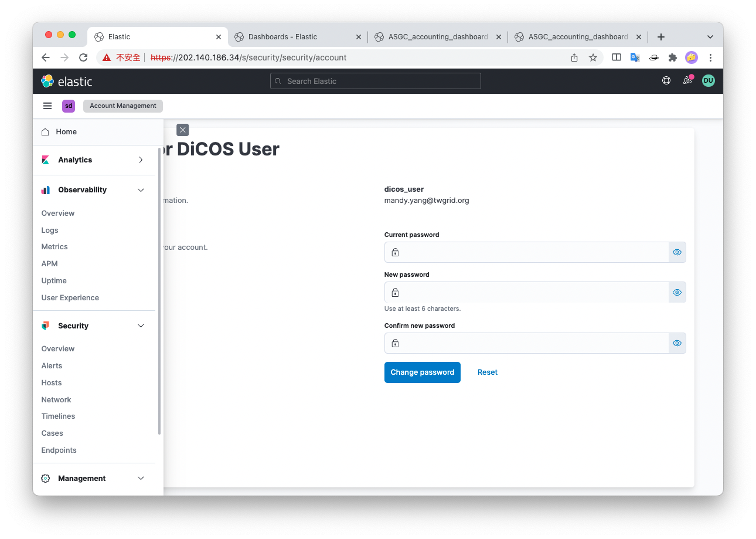Open the Extensions puzzle piece menu
The width and height of the screenshot is (756, 539).
(x=673, y=57)
